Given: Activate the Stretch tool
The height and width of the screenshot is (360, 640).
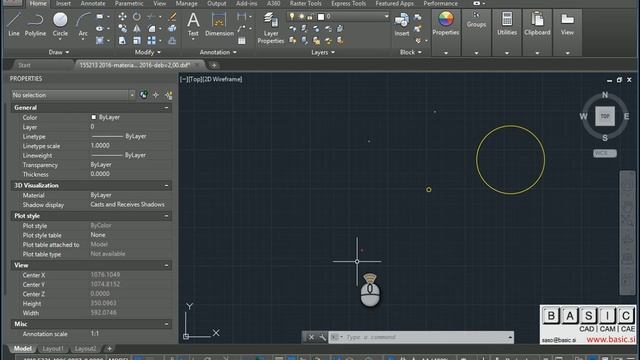Looking at the screenshot, I should (x=122, y=40).
